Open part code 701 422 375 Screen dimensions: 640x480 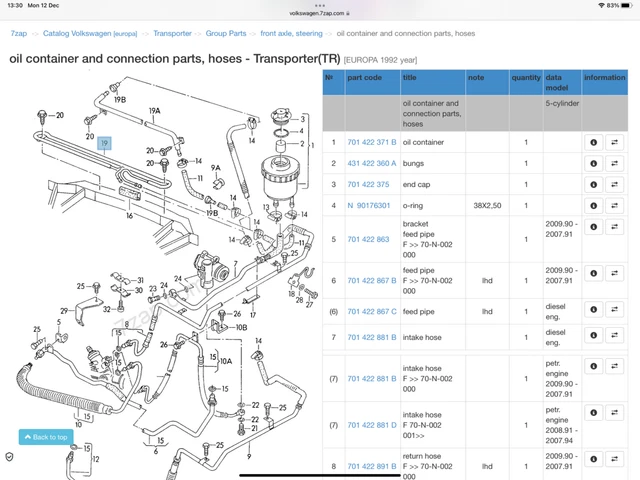[x=368, y=184]
